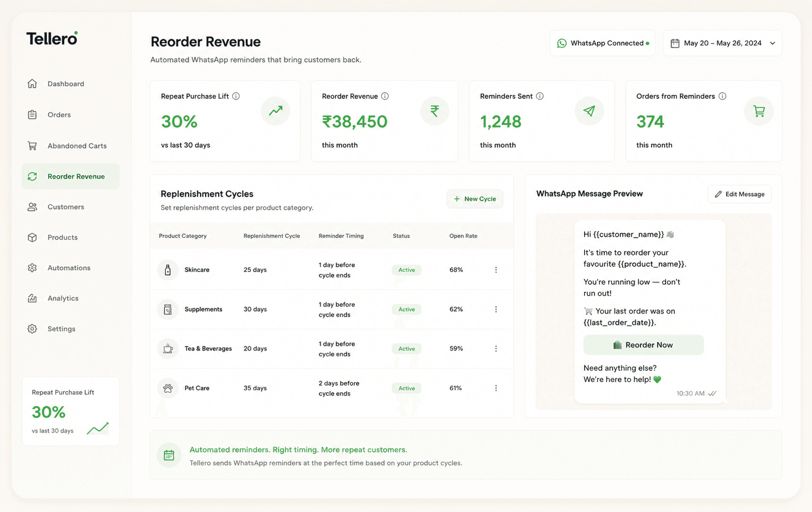Click 2 days before cycle ends text
812x512 pixels.
339,388
